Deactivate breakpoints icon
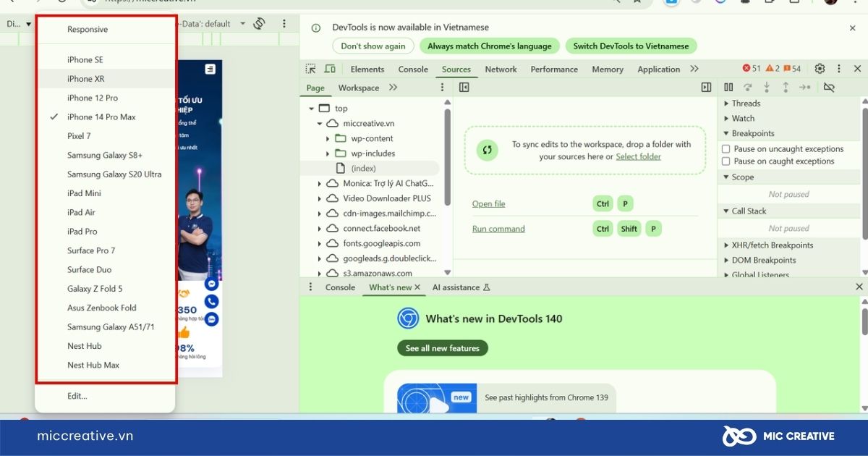The image size is (868, 456). [829, 88]
